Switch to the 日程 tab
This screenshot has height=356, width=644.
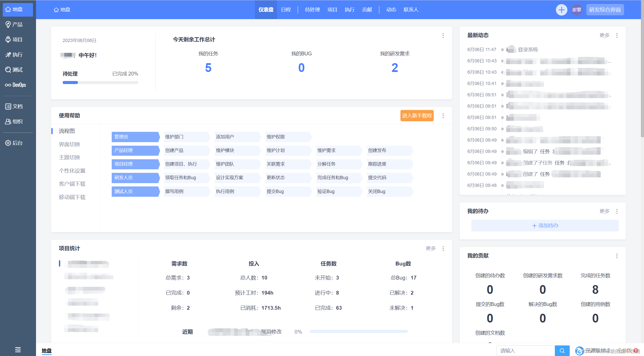[x=286, y=10]
